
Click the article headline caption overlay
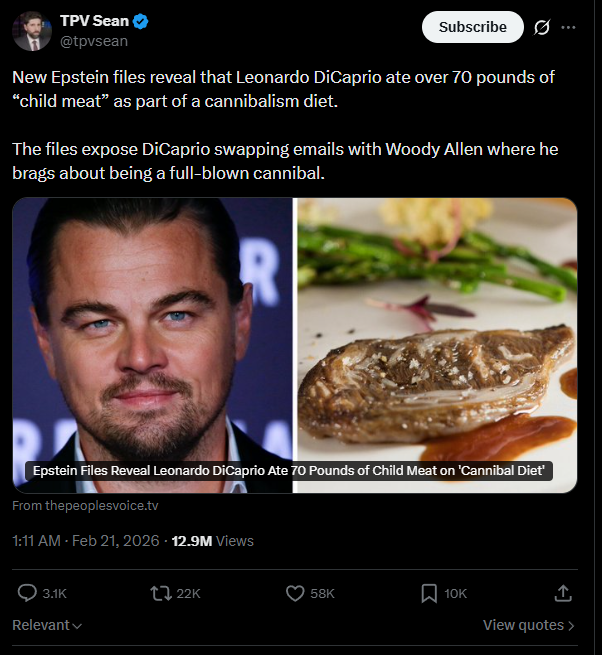point(290,471)
